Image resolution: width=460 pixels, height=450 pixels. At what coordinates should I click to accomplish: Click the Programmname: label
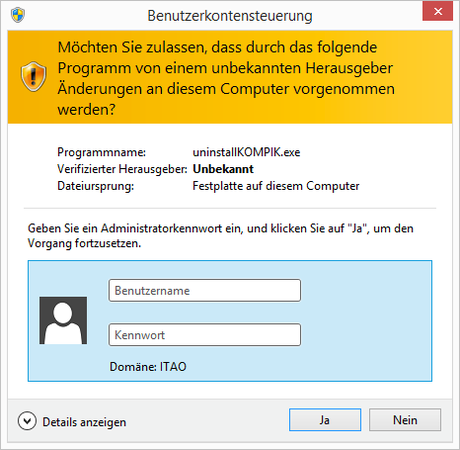tap(102, 152)
